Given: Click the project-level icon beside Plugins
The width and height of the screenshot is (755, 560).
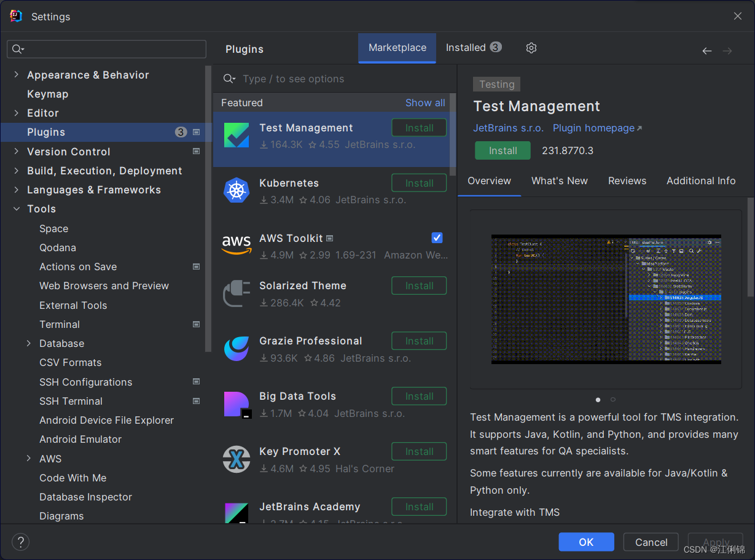Looking at the screenshot, I should pos(197,132).
